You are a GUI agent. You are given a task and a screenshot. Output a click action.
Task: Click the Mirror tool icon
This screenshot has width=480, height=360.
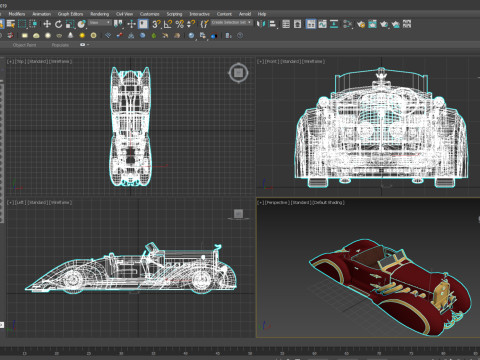tap(261, 24)
